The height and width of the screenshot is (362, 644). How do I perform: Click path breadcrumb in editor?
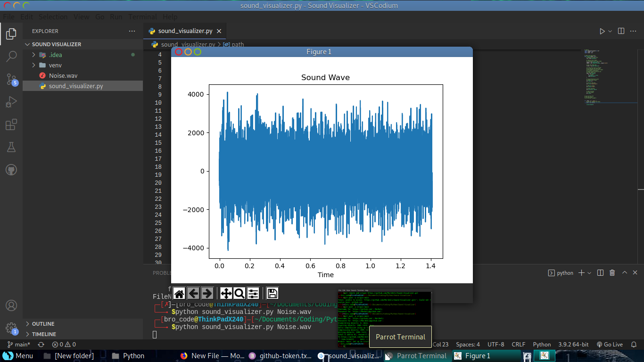(x=234, y=44)
